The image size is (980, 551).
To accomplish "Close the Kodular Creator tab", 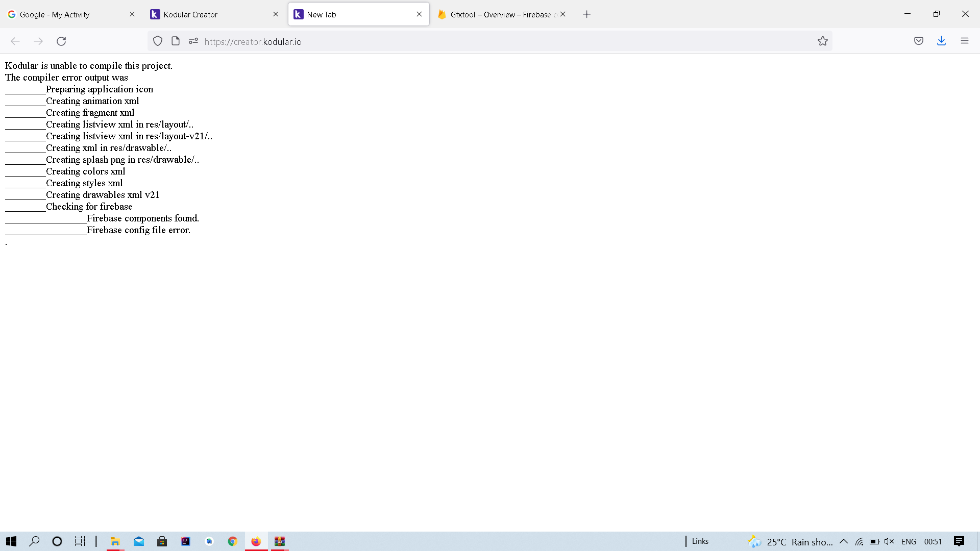I will click(276, 14).
